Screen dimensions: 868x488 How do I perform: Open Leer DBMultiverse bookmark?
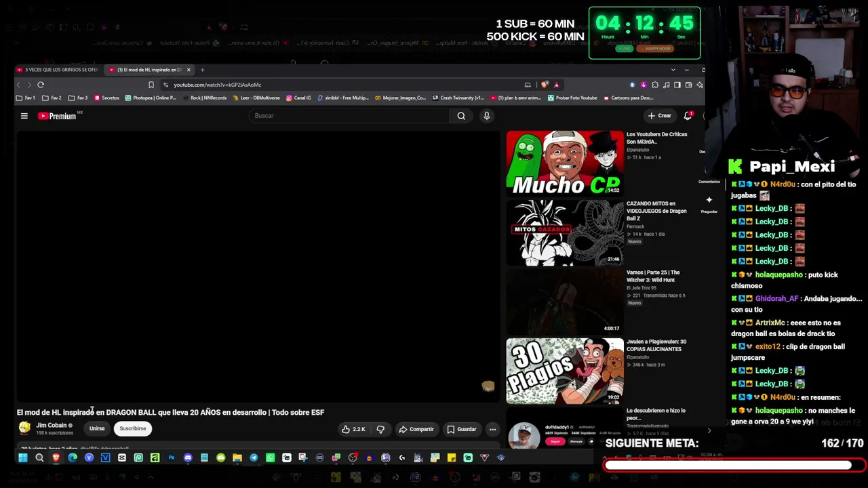click(x=256, y=98)
